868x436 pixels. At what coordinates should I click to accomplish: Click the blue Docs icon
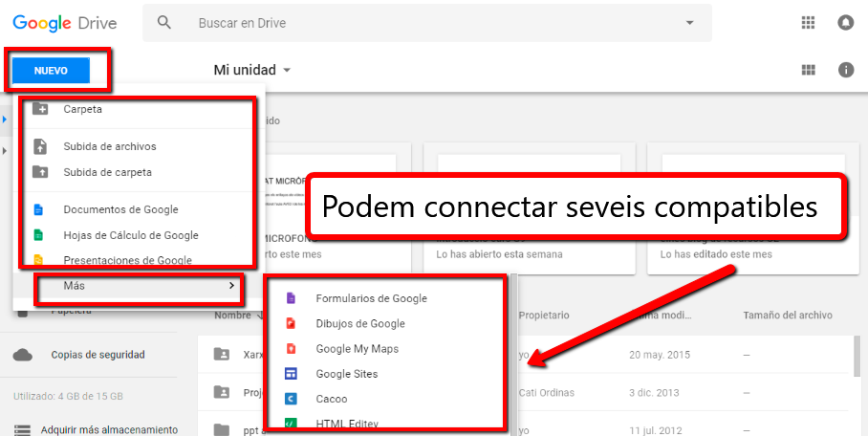(x=38, y=209)
